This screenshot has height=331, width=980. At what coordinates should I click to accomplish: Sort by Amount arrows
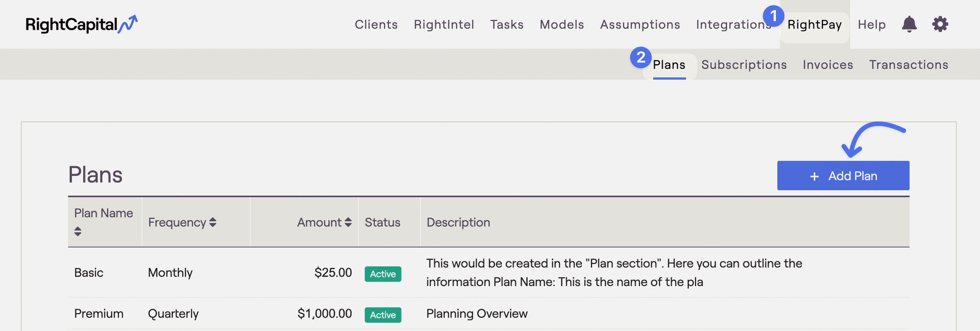point(348,222)
